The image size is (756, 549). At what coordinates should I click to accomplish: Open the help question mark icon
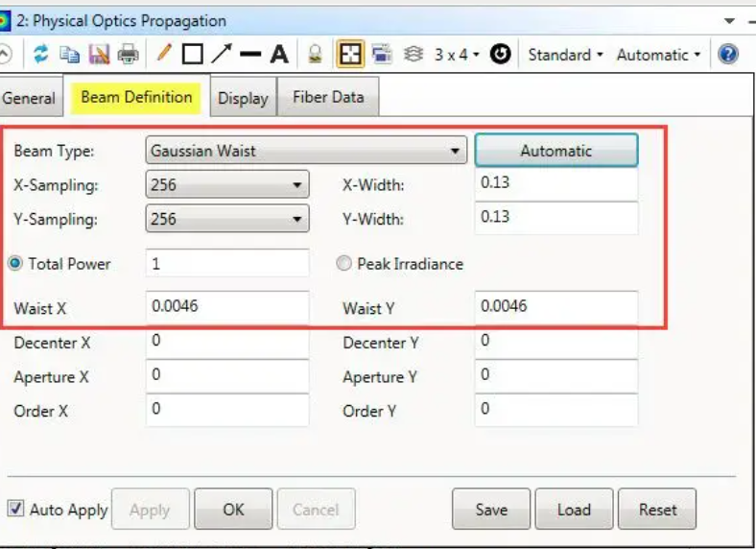point(728,55)
